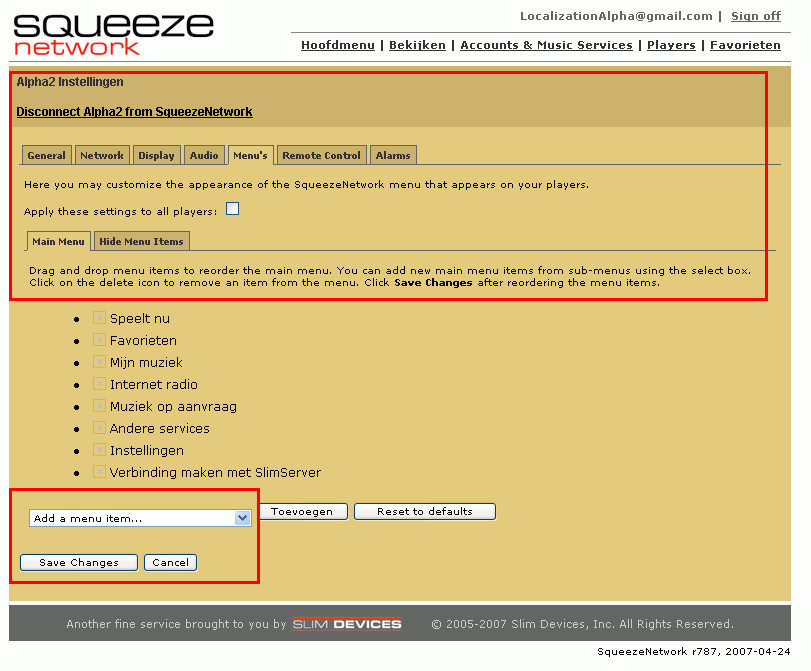Delete the Andere services entry
Viewport: 811px width, 671px height.
(99, 428)
